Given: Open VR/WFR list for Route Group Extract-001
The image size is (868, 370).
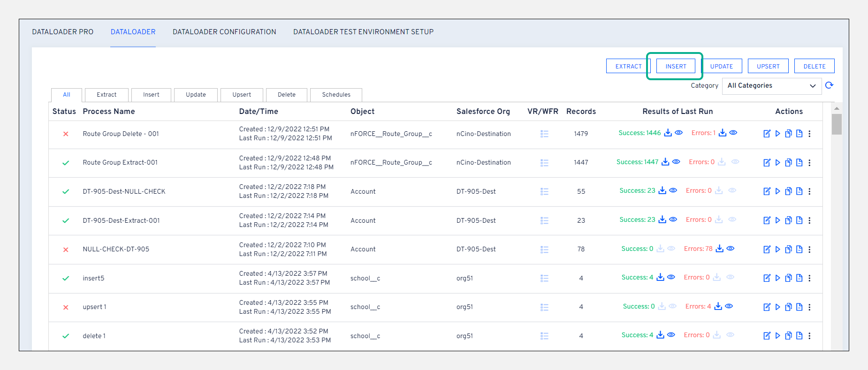Looking at the screenshot, I should point(544,163).
